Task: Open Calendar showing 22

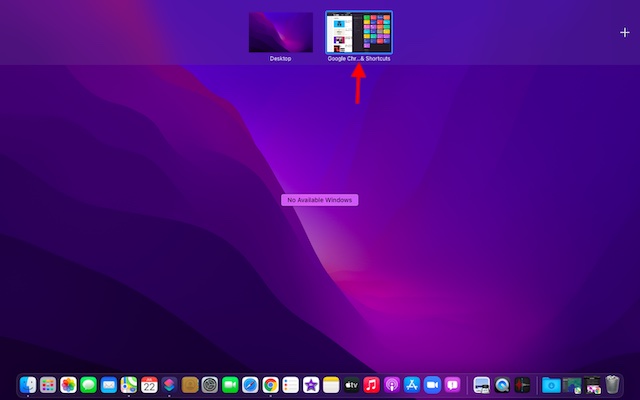Action: (x=149, y=384)
